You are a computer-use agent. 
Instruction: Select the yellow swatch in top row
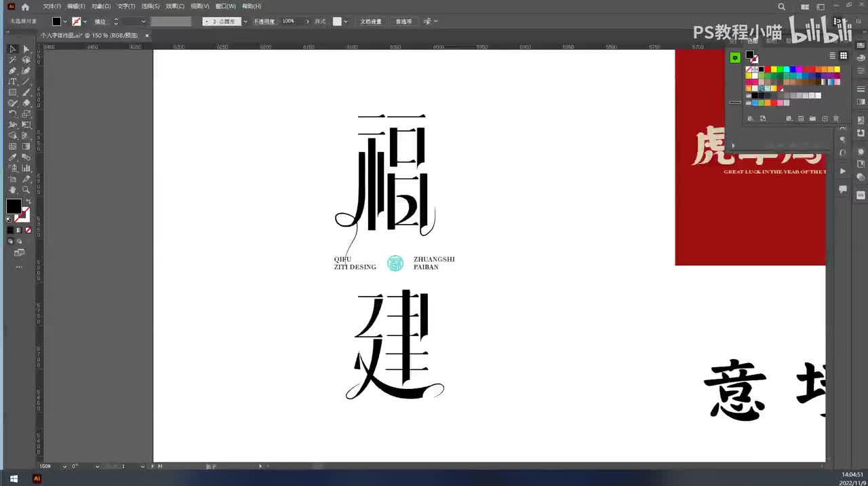click(x=774, y=69)
